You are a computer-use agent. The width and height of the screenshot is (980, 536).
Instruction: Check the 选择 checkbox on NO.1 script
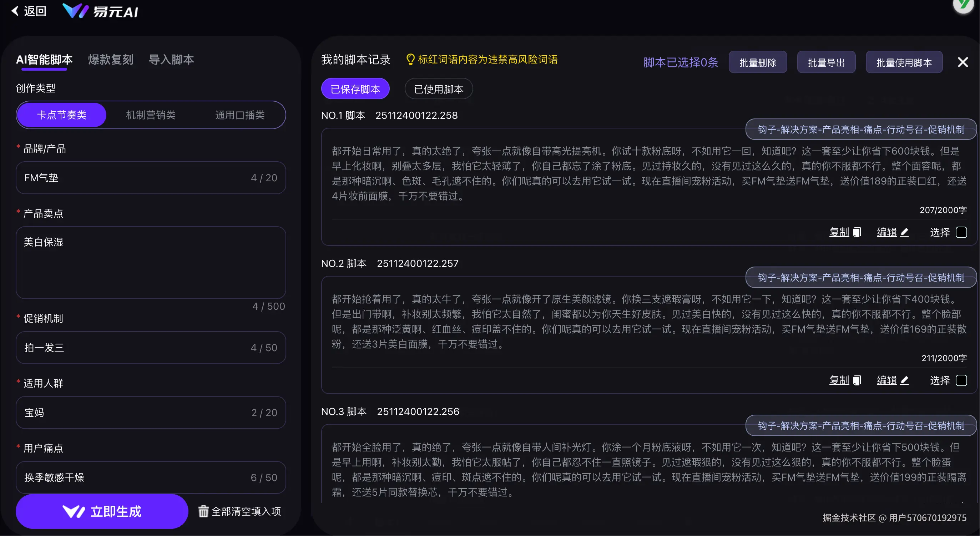click(x=961, y=232)
